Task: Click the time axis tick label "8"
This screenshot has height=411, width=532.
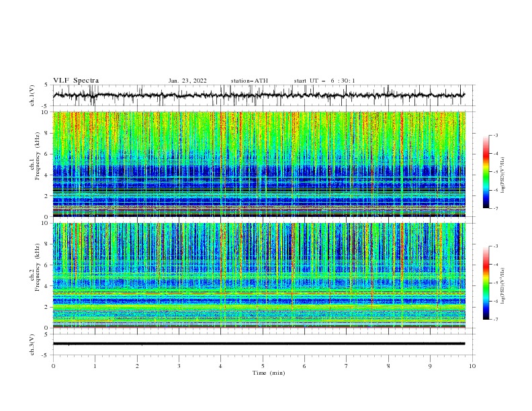Action: tap(388, 366)
